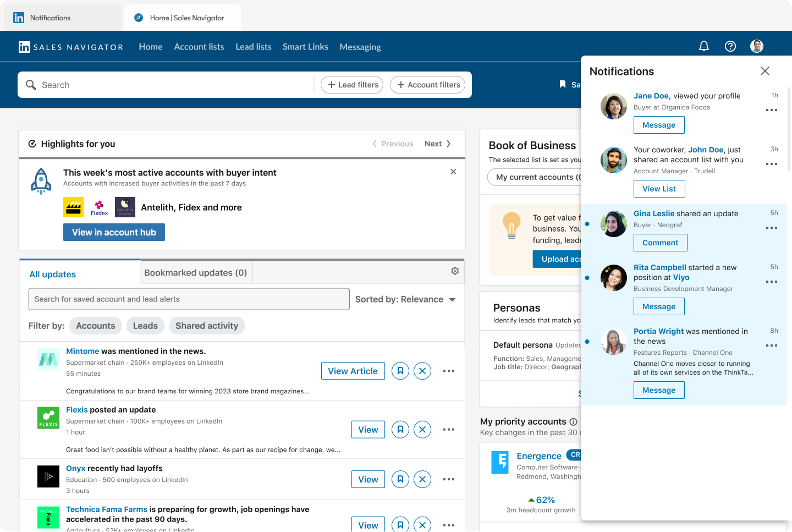Toggle the Leads filter chip
792x532 pixels.
tap(145, 326)
